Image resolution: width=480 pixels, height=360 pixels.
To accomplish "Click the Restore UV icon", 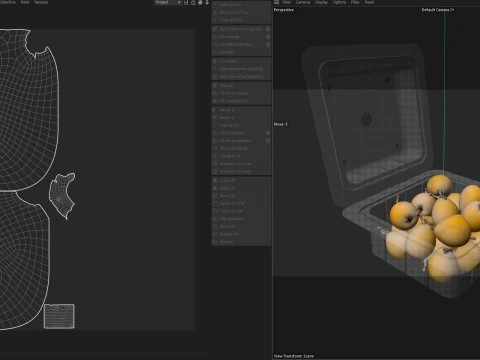I will pyautogui.click(x=215, y=234).
